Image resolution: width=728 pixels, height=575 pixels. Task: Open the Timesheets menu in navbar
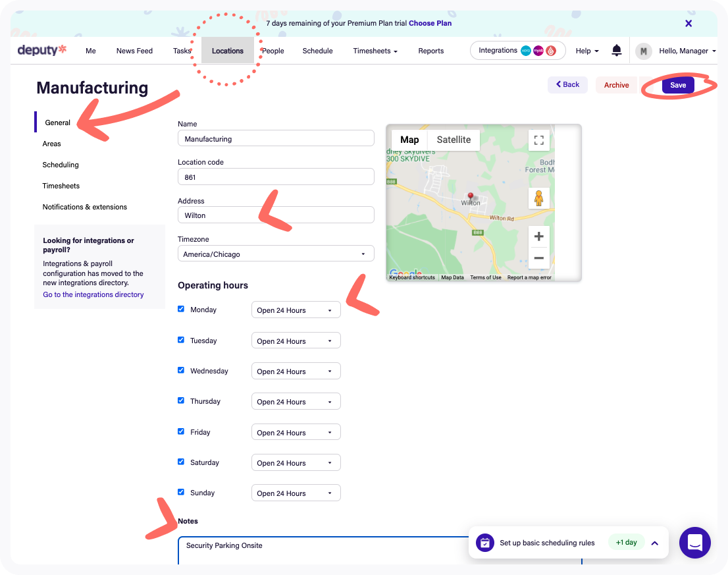pos(375,51)
